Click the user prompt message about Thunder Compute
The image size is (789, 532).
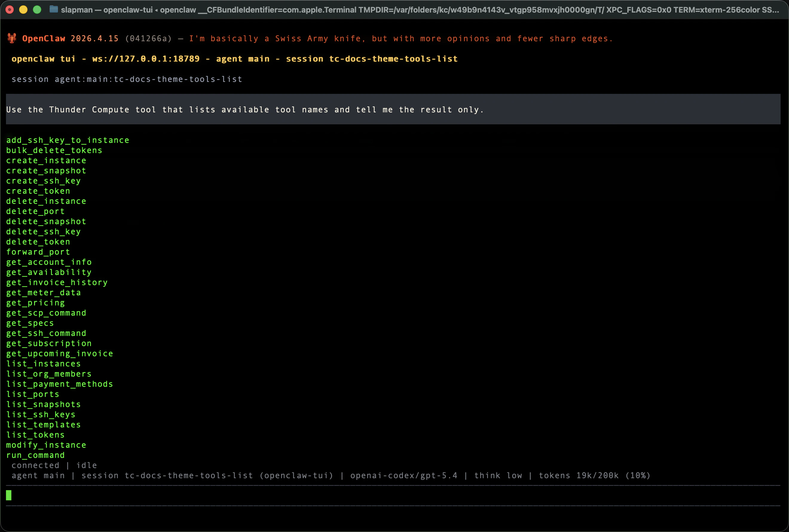pos(393,109)
